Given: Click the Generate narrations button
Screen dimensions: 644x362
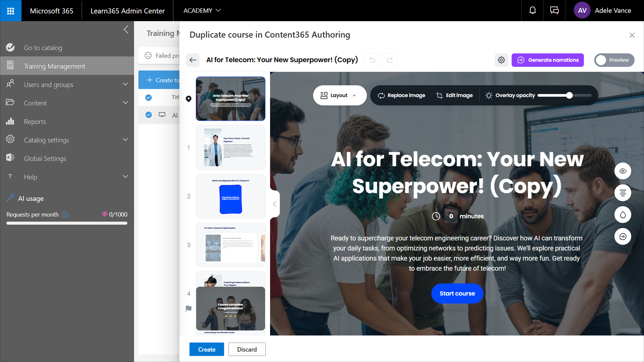Looking at the screenshot, I should tap(547, 60).
